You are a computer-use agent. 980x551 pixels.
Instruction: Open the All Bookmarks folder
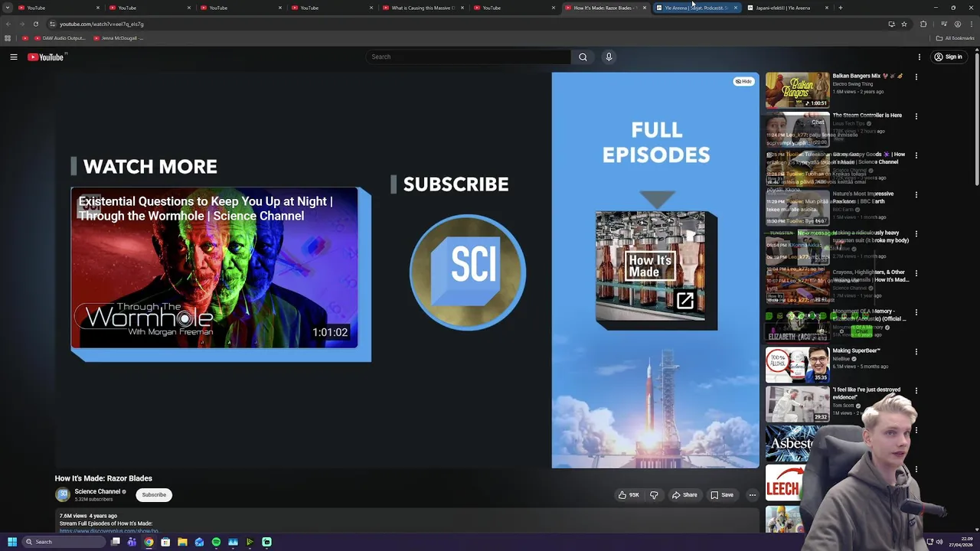(955, 37)
